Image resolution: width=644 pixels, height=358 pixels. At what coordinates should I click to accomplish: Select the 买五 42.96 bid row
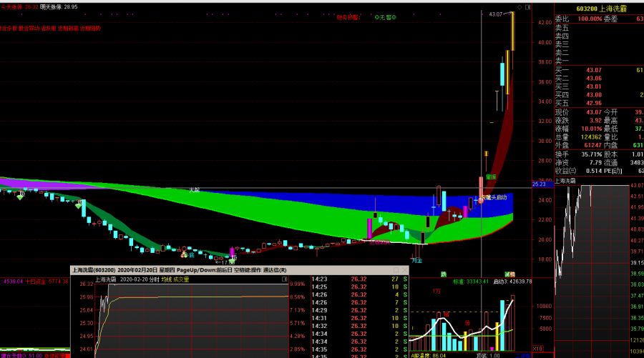(599, 103)
